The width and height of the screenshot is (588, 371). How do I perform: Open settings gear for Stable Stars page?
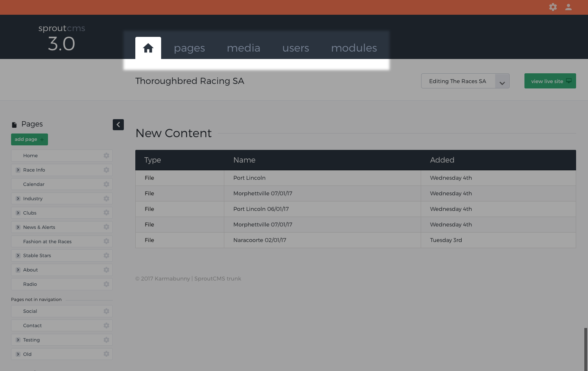point(106,256)
